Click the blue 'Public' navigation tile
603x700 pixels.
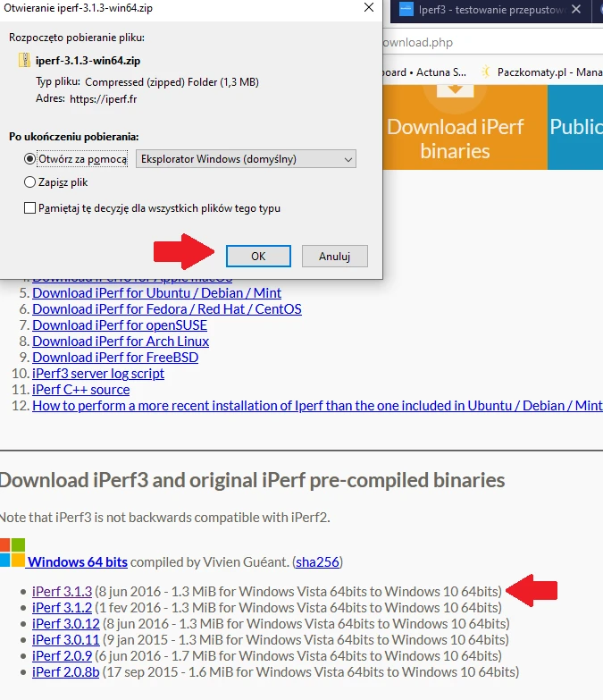(575, 127)
